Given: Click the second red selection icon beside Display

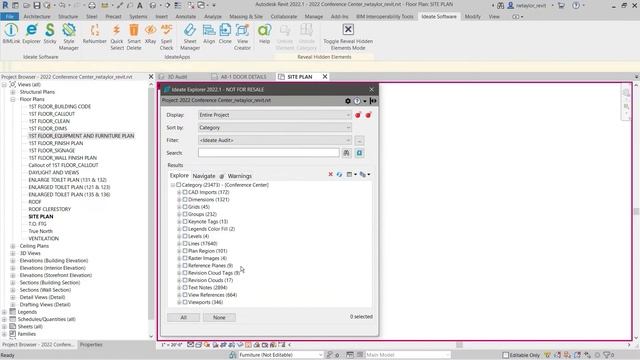Looking at the screenshot, I should coord(368,115).
